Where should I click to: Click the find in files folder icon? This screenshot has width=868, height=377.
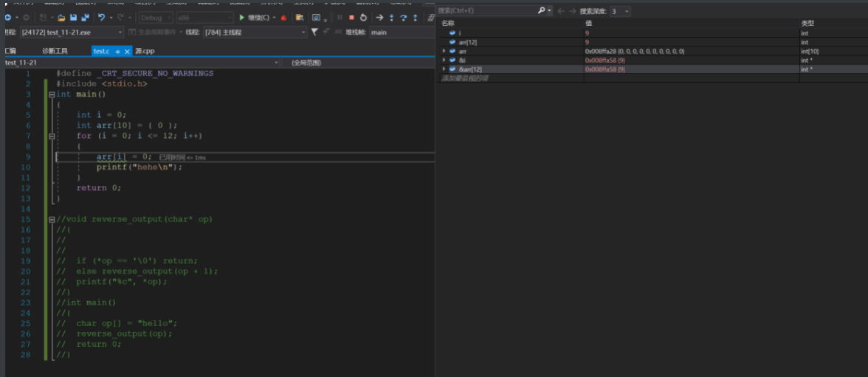300,17
